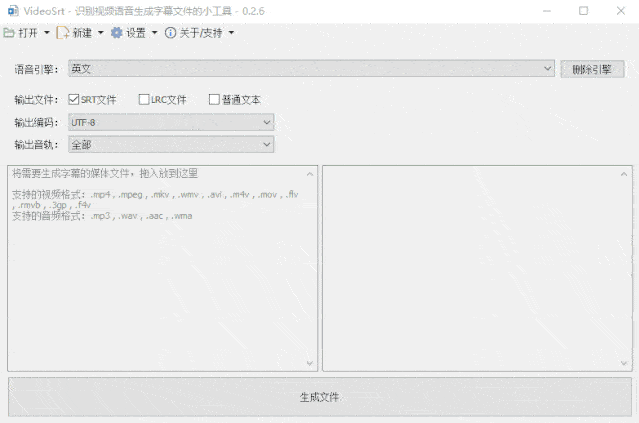The height and width of the screenshot is (423, 639).
Task: Minimize the VideoSrt window
Action: (x=547, y=11)
